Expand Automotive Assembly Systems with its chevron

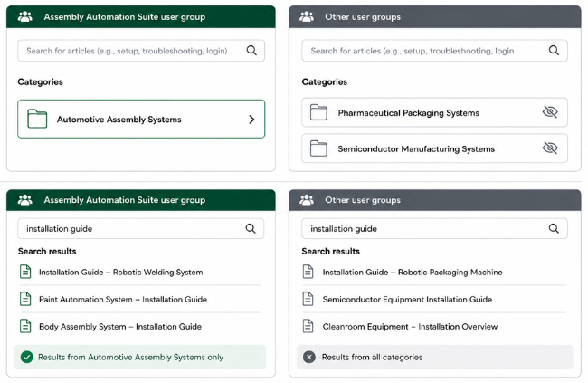click(251, 120)
